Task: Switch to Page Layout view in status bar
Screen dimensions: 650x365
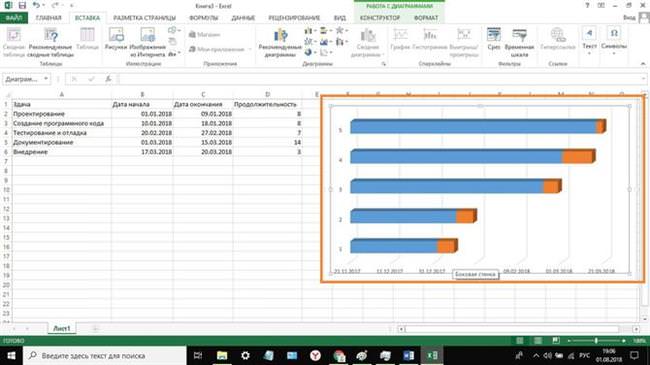Action: click(x=538, y=341)
